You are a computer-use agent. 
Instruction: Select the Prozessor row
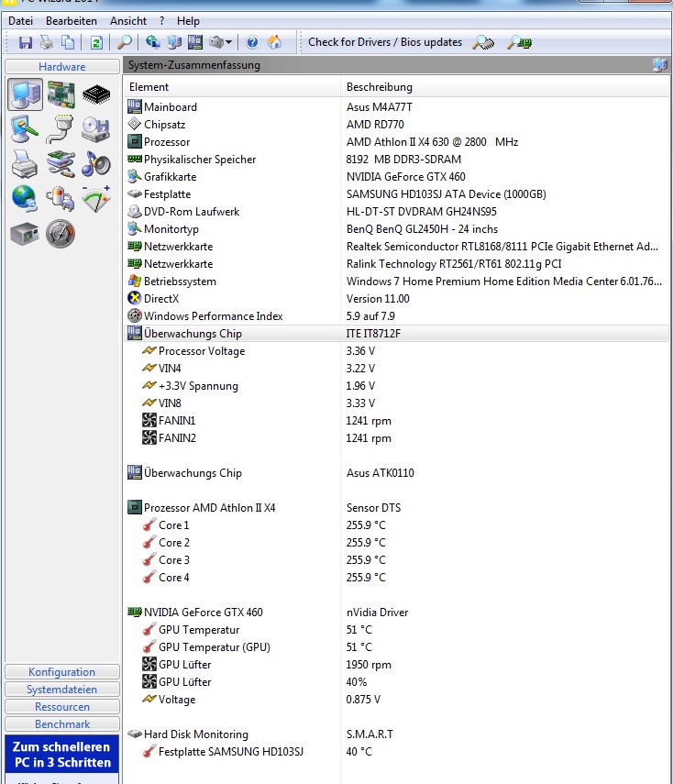(x=396, y=142)
